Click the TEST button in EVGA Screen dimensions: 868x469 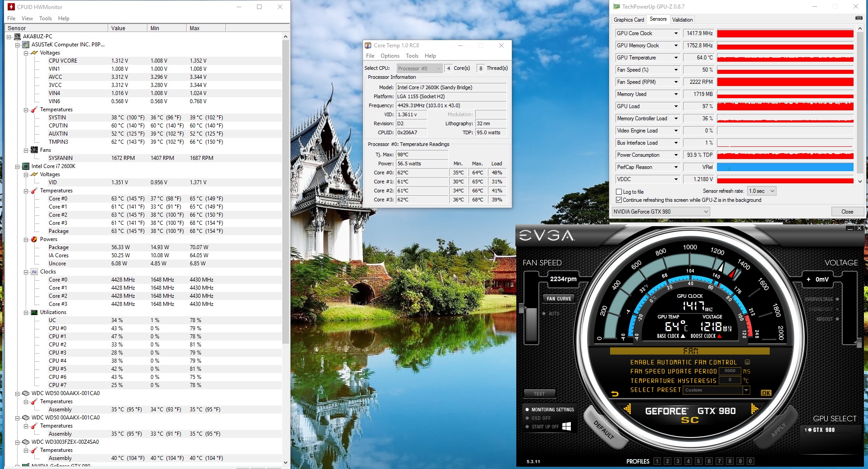pos(539,394)
